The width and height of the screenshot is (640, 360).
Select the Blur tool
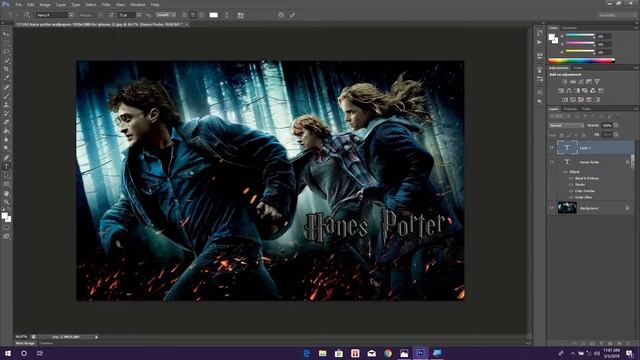point(6,140)
